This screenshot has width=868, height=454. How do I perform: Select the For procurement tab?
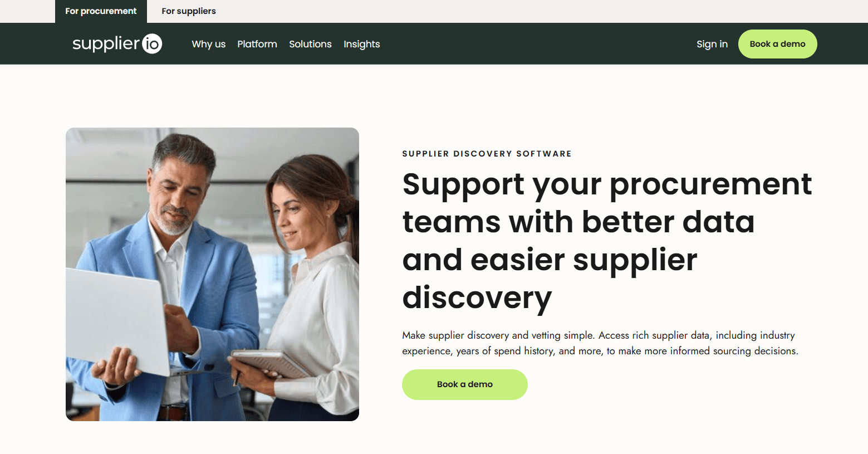pos(101,11)
